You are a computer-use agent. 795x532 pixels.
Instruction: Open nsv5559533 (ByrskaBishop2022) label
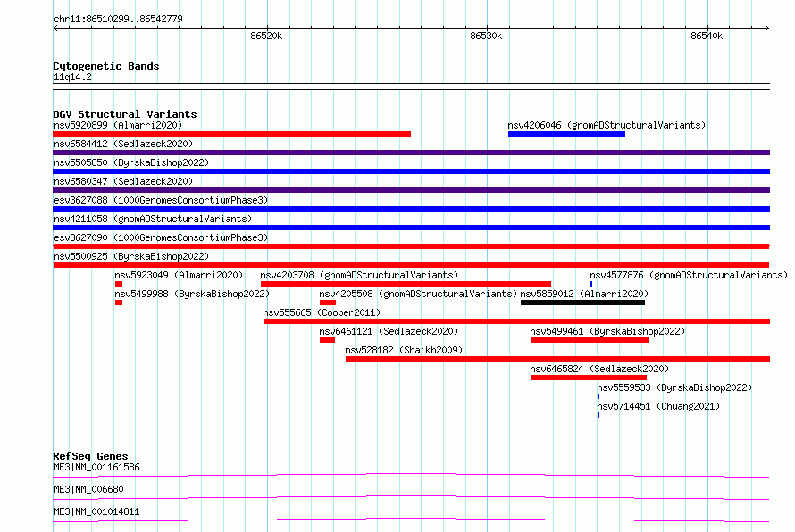674,387
